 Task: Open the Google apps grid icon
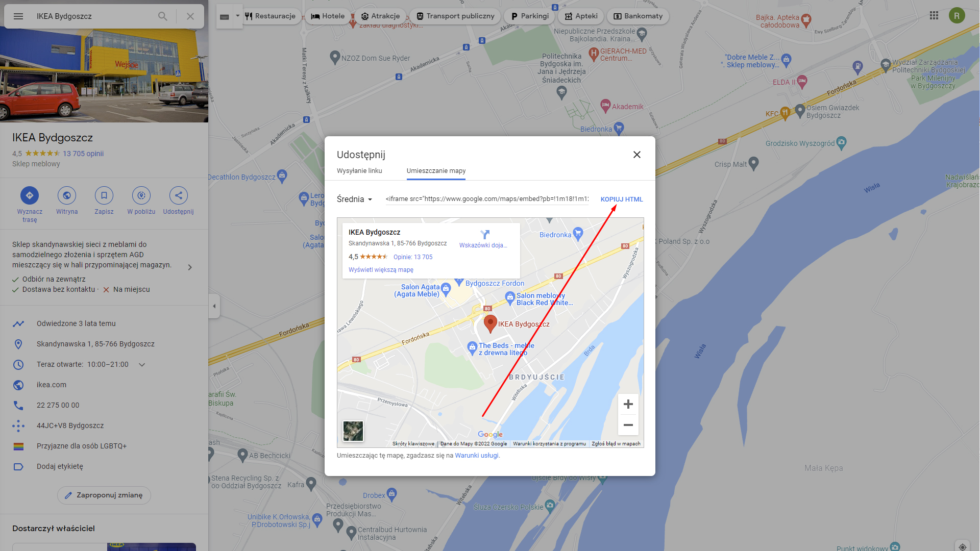coord(934,16)
